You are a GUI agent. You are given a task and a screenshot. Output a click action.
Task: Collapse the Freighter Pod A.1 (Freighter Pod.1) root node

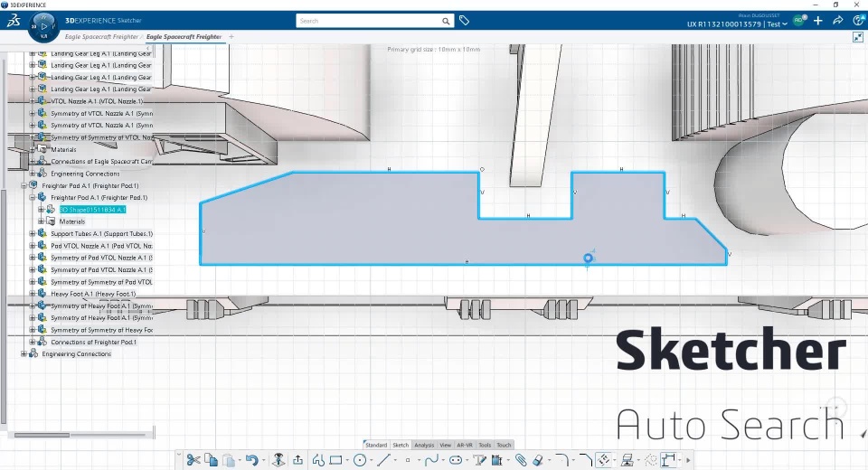tap(24, 186)
